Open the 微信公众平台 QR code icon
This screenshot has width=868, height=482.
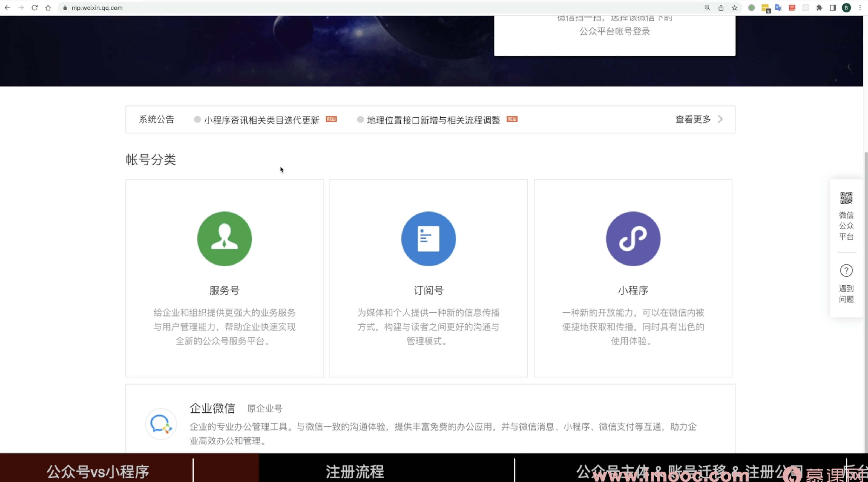click(x=846, y=198)
